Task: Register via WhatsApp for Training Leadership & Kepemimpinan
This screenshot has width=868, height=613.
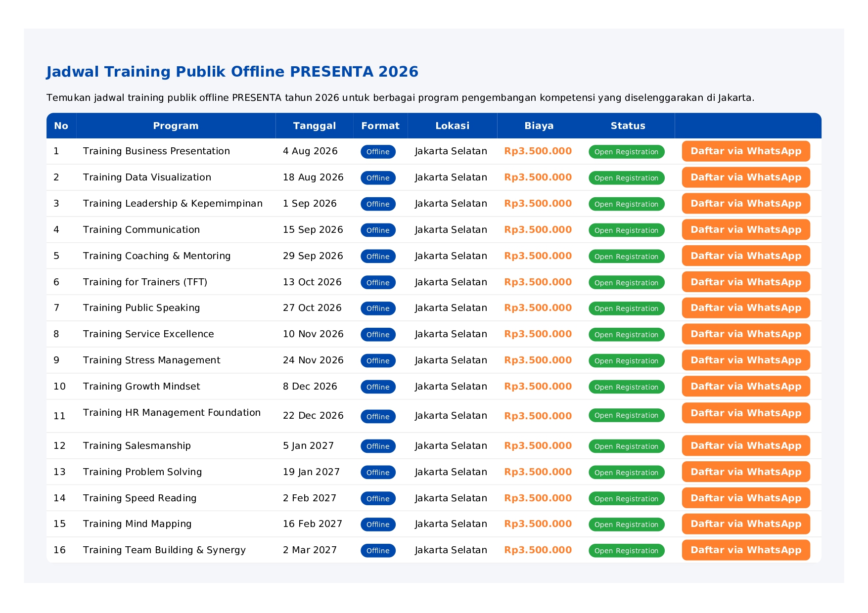Action: click(746, 204)
